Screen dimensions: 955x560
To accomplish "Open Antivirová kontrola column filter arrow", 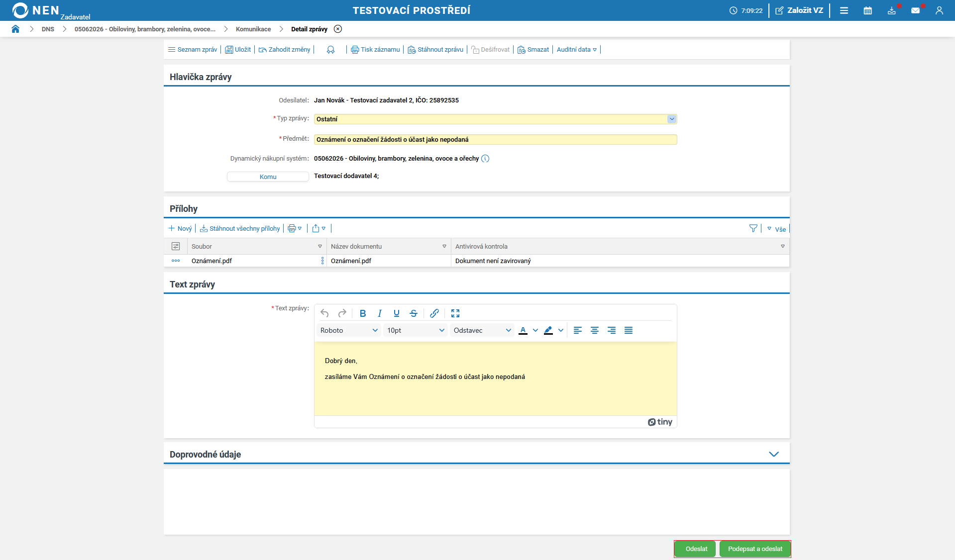I will 783,246.
